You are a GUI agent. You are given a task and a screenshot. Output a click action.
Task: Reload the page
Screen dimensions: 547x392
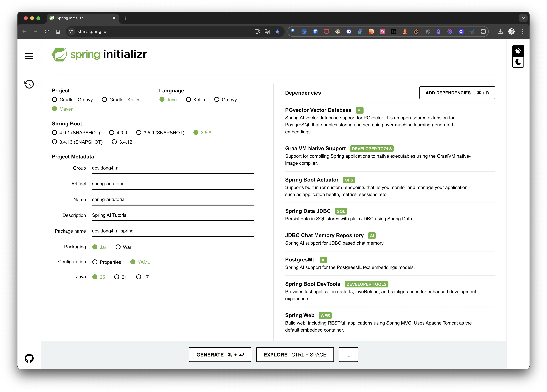[x=47, y=31]
